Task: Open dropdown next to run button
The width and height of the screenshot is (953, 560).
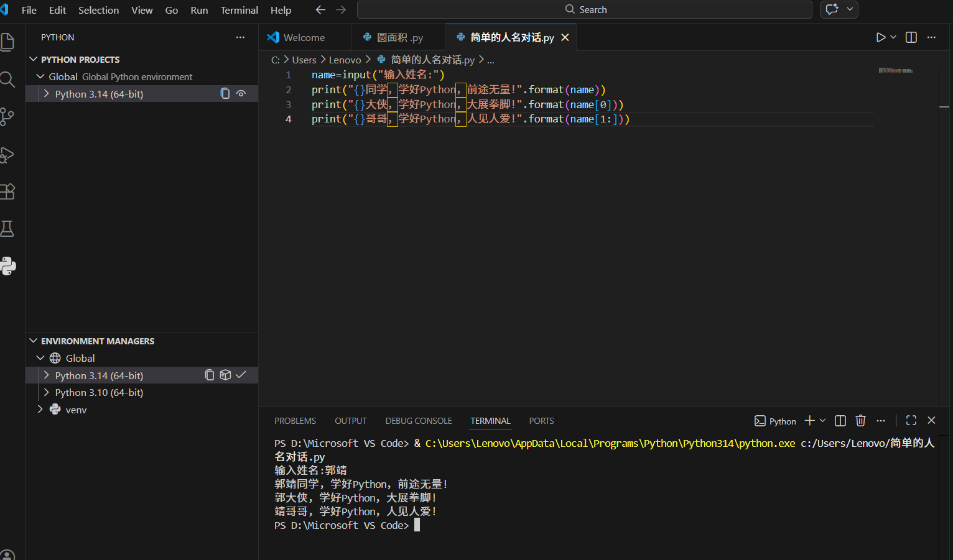Action: click(893, 37)
